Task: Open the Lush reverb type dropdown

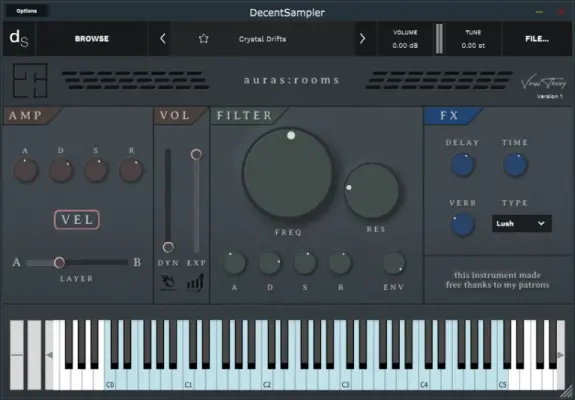Action: [x=521, y=224]
